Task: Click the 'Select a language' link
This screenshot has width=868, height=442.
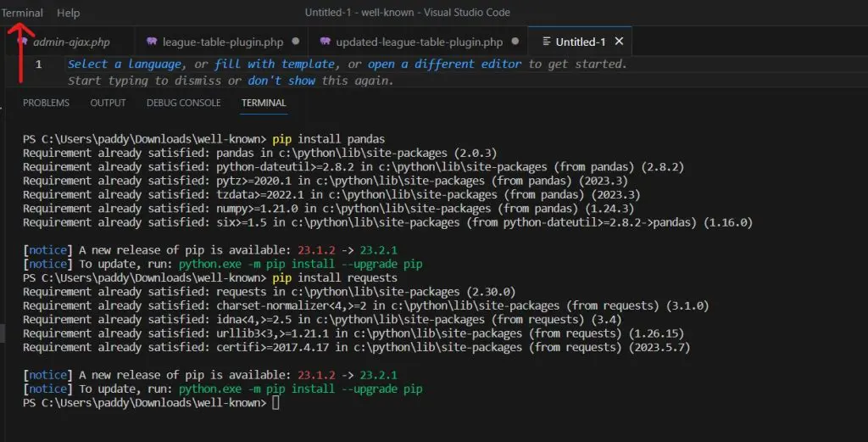Action: coord(125,64)
